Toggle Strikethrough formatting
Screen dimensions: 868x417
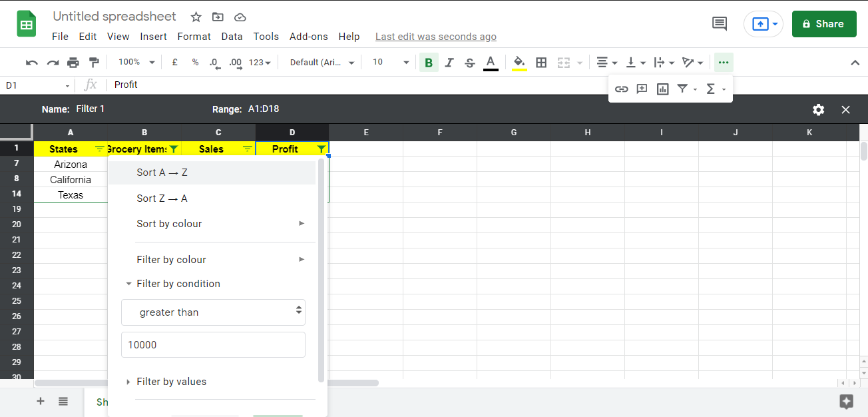coord(470,63)
